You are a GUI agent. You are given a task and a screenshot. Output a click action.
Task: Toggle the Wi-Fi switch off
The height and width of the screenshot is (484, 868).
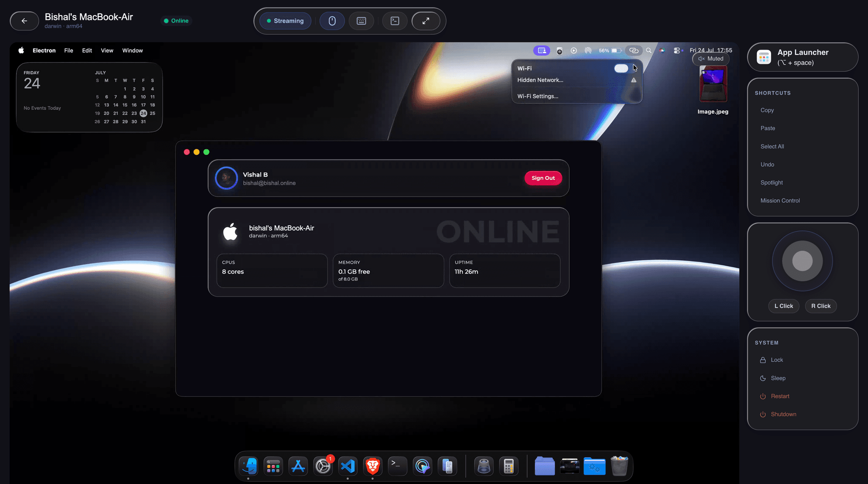[621, 68]
